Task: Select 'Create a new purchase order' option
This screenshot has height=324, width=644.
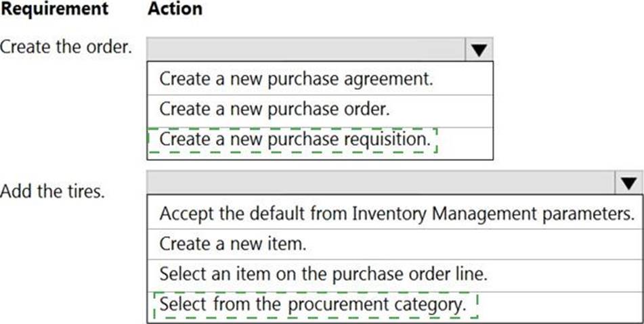Action: click(274, 109)
